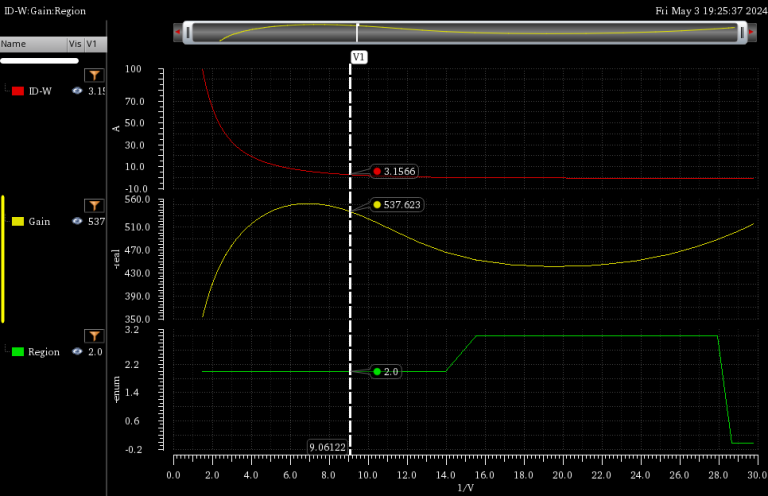768x496 pixels.
Task: Click the left red arrow on overview bar
Action: 178,33
